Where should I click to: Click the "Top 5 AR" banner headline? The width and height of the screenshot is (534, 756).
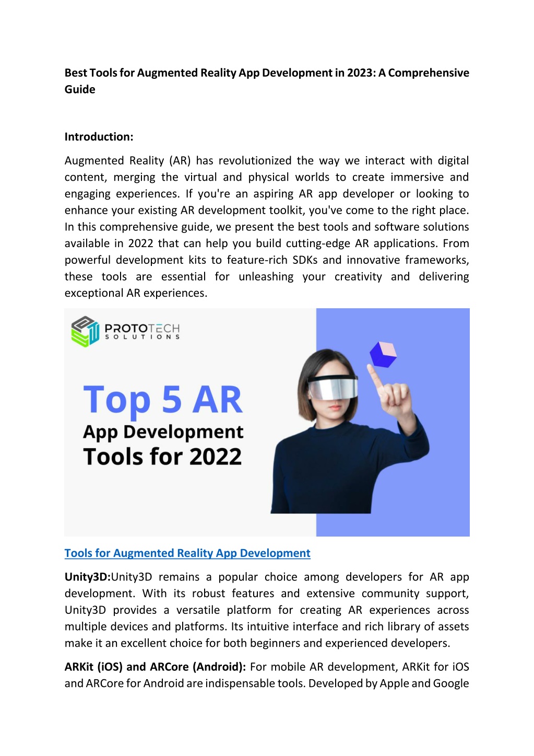click(163, 400)
